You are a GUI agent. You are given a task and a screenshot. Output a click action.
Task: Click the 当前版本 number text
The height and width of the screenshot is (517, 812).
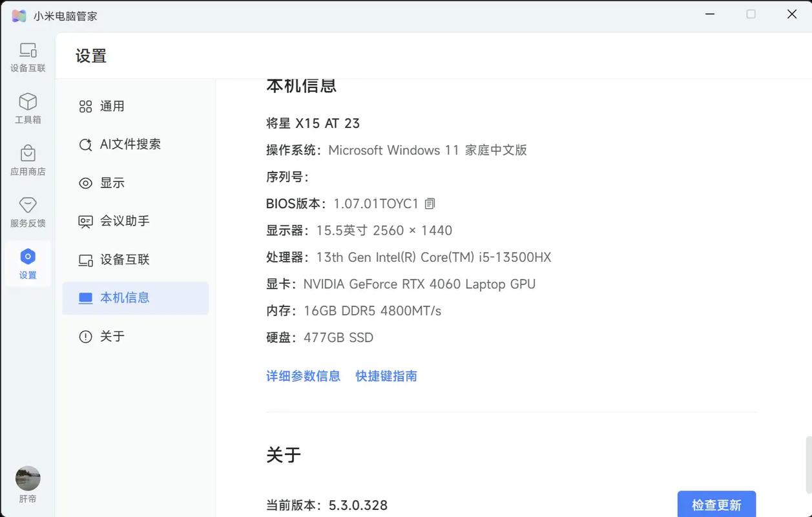357,504
